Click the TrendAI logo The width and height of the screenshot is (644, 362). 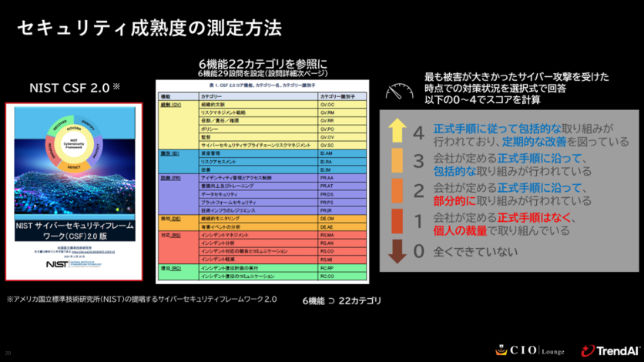pos(610,350)
